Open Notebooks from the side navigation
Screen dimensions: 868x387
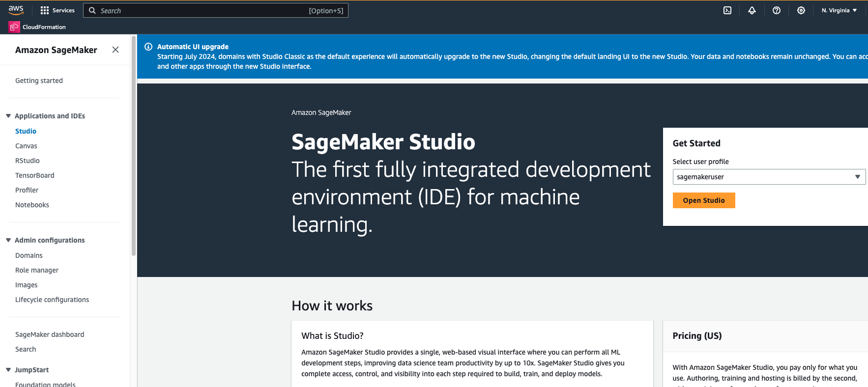tap(32, 205)
